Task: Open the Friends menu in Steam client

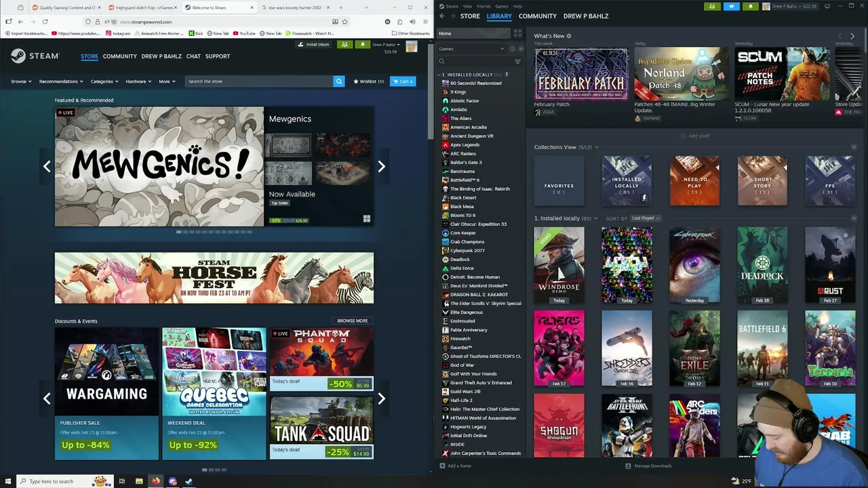Action: point(484,6)
